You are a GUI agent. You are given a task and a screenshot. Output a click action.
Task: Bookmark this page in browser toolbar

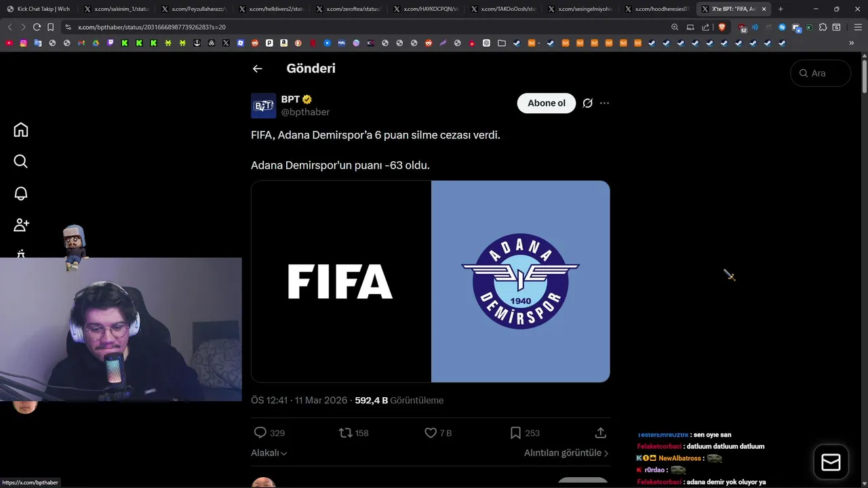(x=50, y=27)
